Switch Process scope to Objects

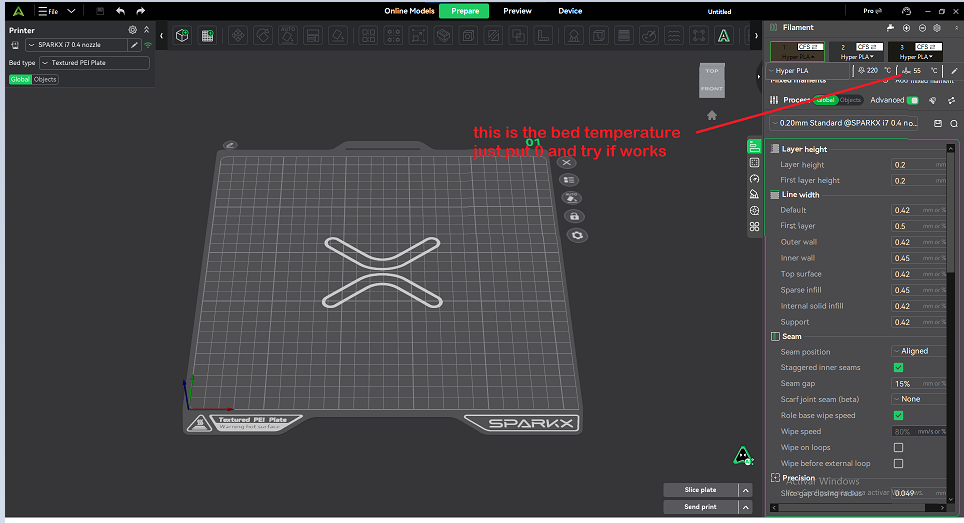click(x=850, y=100)
